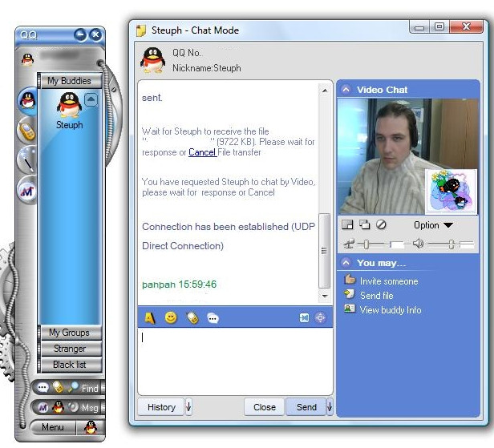Switch video layout with first square icon
The image size is (494, 448).
347,224
